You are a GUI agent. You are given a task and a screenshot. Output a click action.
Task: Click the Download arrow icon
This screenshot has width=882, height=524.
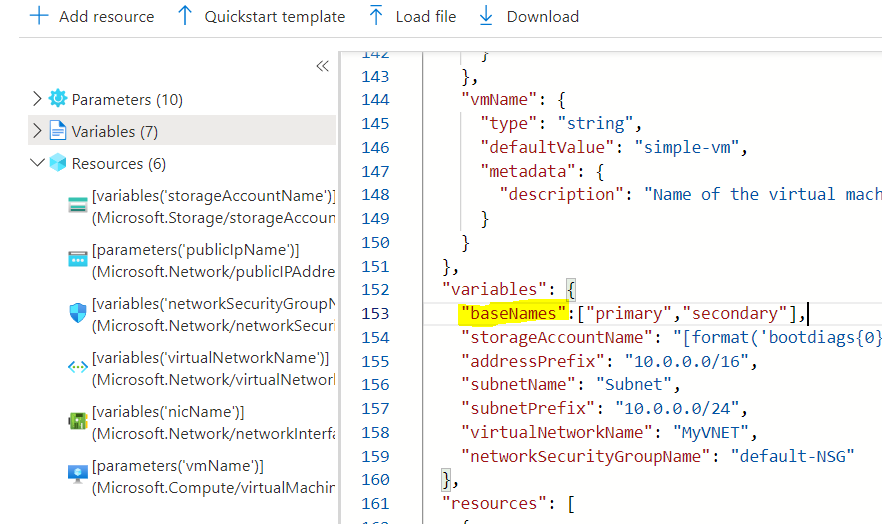click(486, 17)
